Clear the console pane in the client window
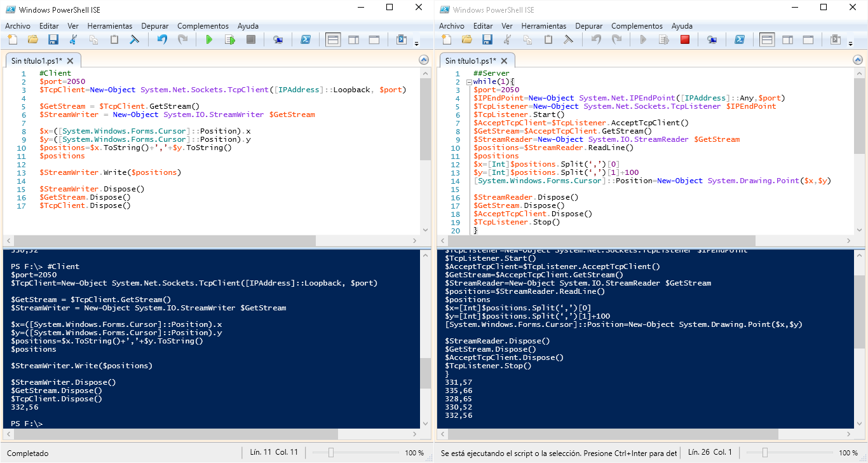This screenshot has height=463, width=868. [x=135, y=39]
